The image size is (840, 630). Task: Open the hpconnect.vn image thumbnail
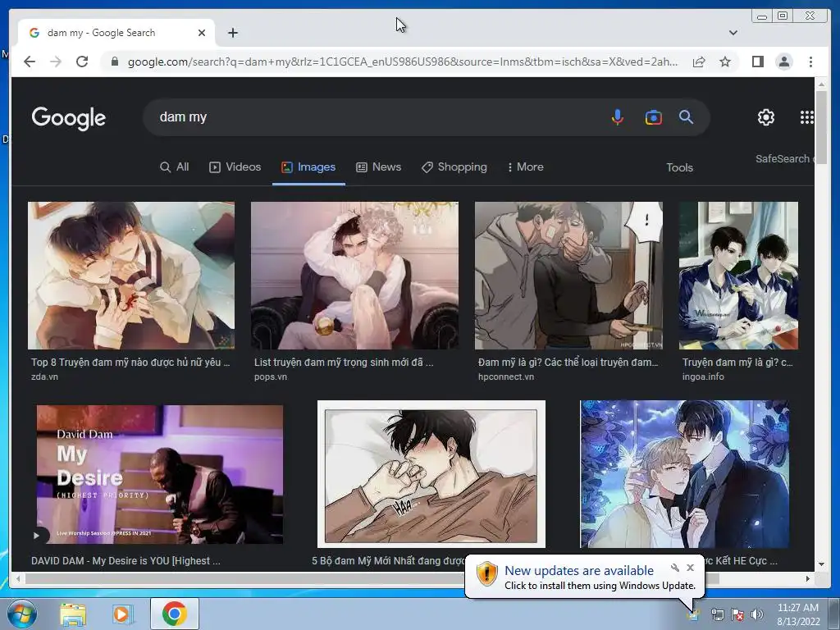(x=568, y=276)
